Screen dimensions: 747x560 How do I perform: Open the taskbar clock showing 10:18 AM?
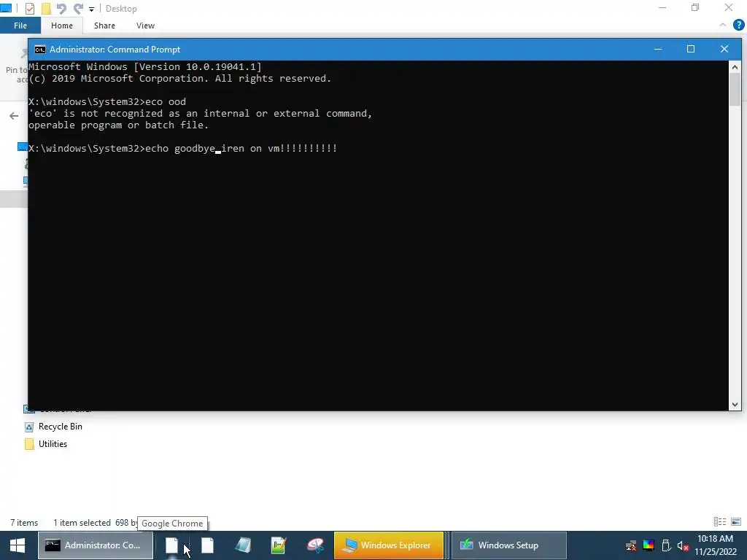coord(716,545)
